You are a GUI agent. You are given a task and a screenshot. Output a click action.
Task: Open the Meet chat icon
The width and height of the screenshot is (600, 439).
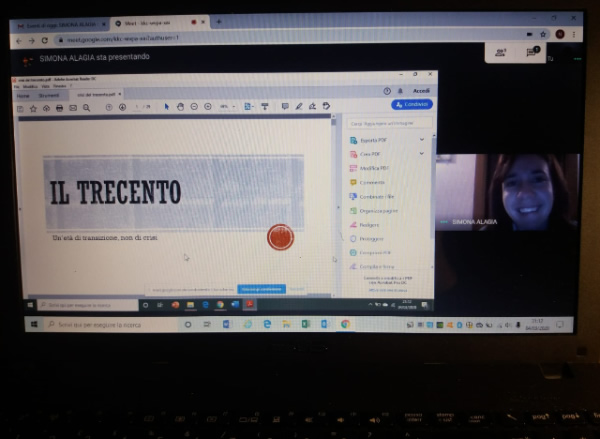pos(532,51)
